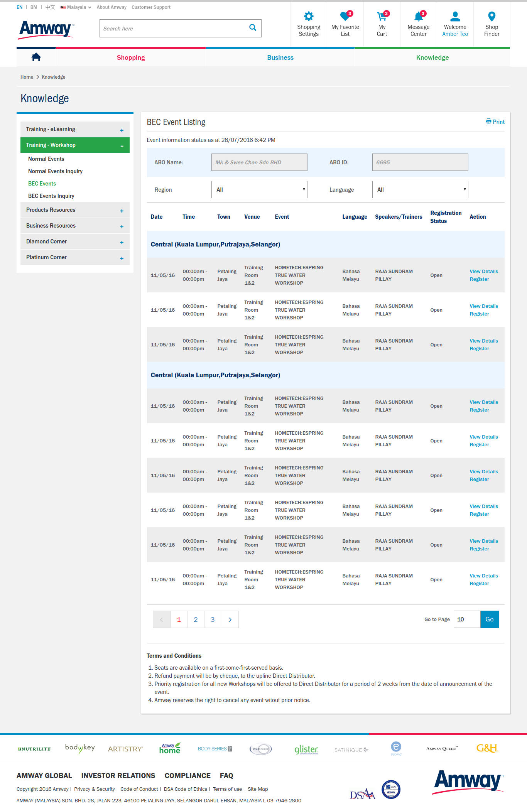Open Shopping Settings gear icon
This screenshot has height=812, width=527.
(x=309, y=16)
